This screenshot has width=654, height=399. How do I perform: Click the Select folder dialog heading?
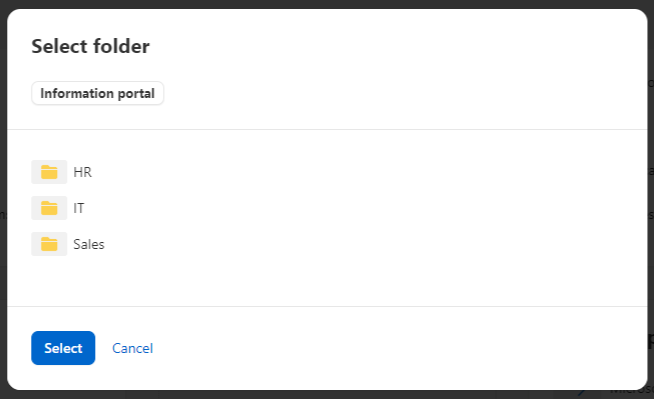pos(91,46)
